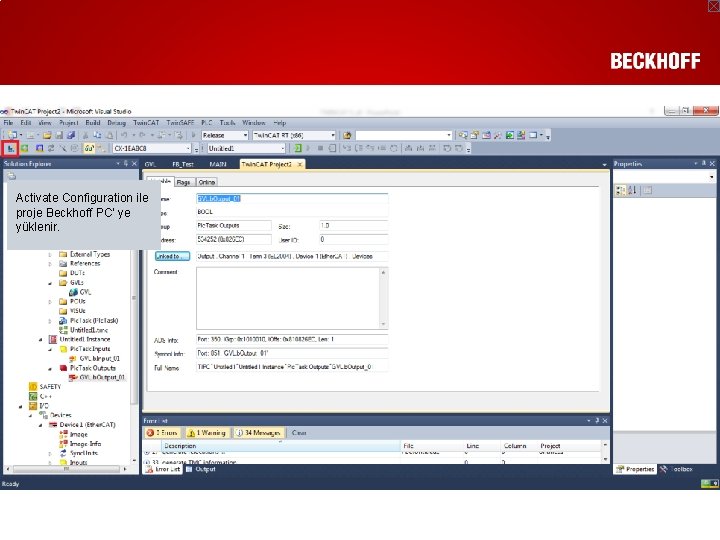Switch to the Output panel tab

click(201, 469)
